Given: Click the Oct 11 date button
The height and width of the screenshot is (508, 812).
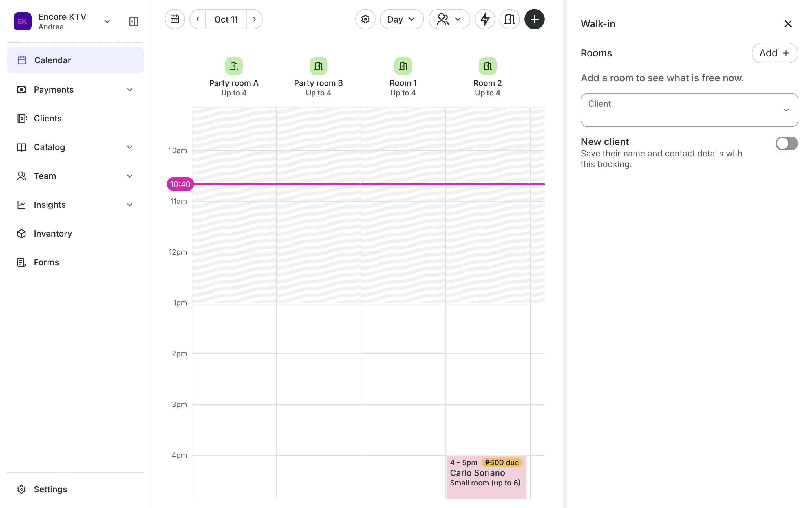Looking at the screenshot, I should click(226, 19).
